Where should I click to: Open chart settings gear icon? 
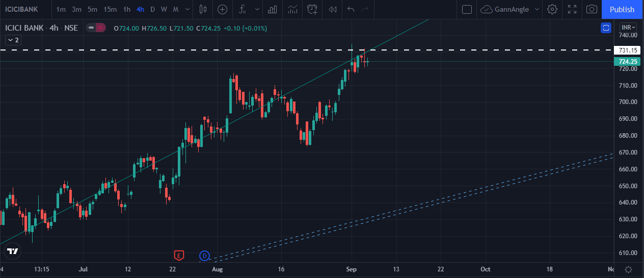(x=552, y=9)
